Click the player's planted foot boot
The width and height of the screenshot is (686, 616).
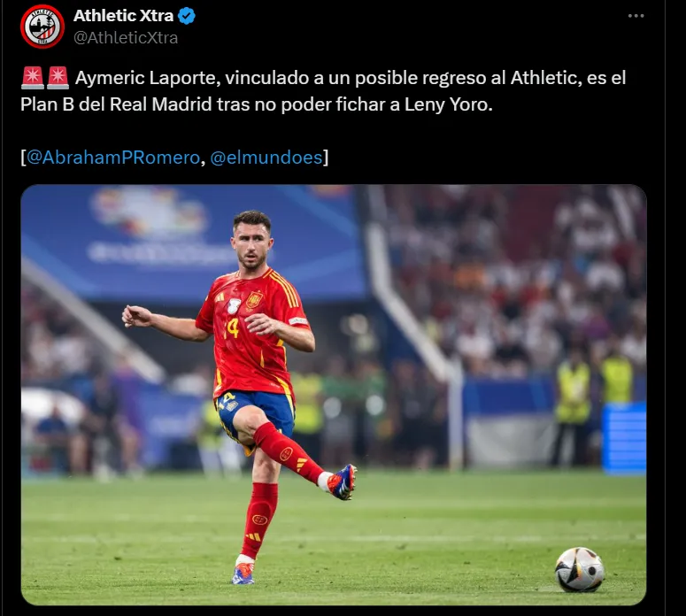coord(243,573)
